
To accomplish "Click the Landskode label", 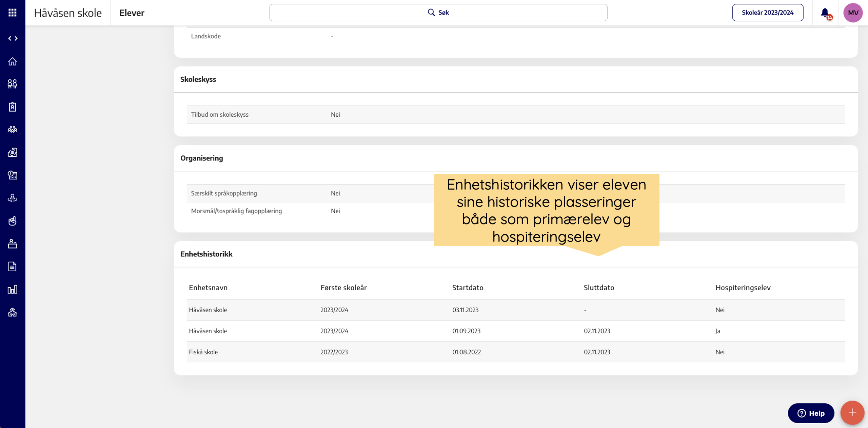I will (x=206, y=36).
